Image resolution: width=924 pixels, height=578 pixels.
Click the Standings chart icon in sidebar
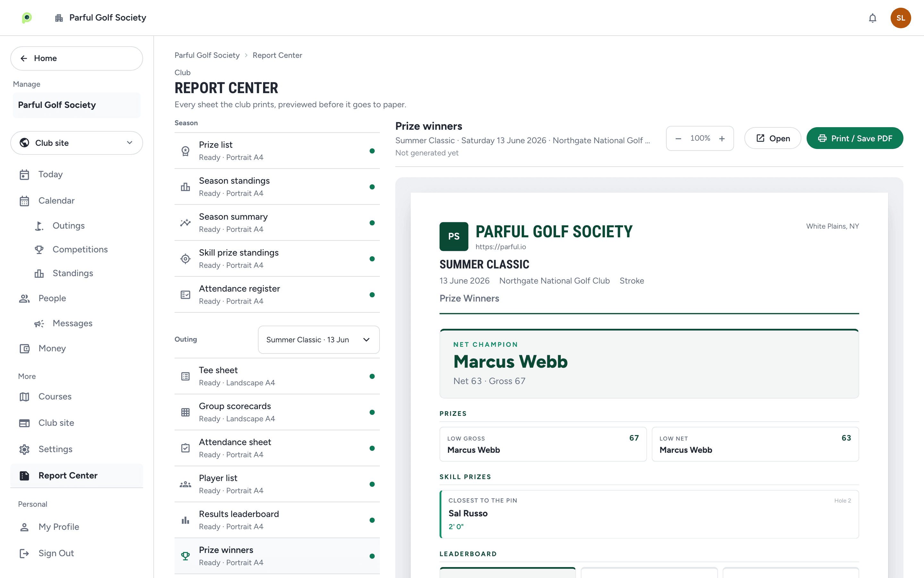tap(39, 273)
